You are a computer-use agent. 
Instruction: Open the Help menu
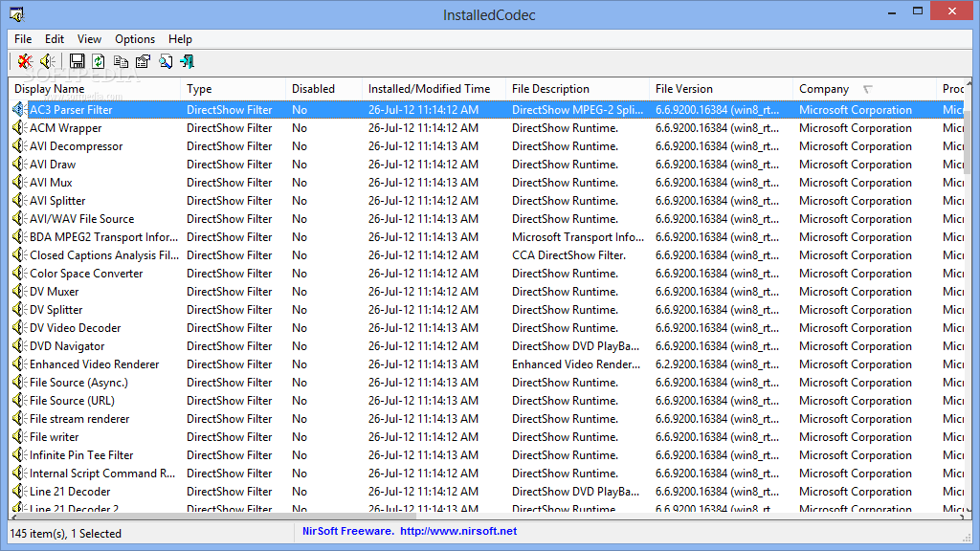pos(180,38)
